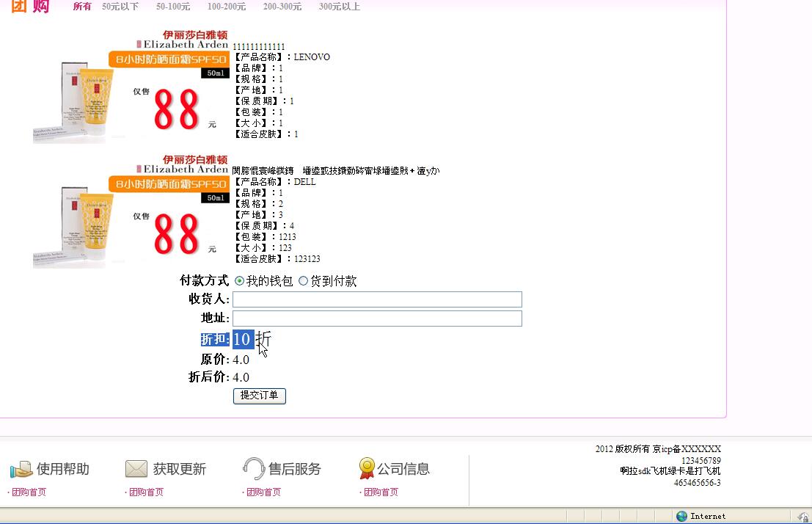Click the 原价 4.0 value
Screen dimensions: 812x524
(241, 360)
